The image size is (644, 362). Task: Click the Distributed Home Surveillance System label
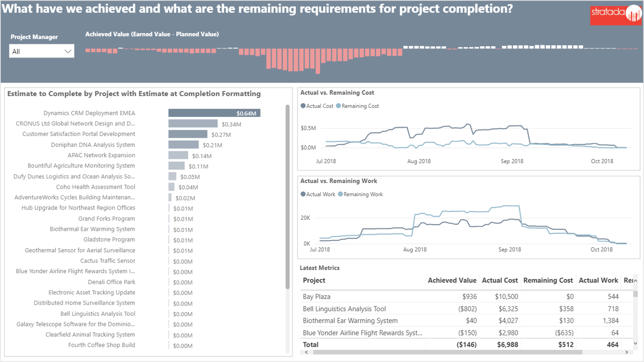(x=84, y=303)
